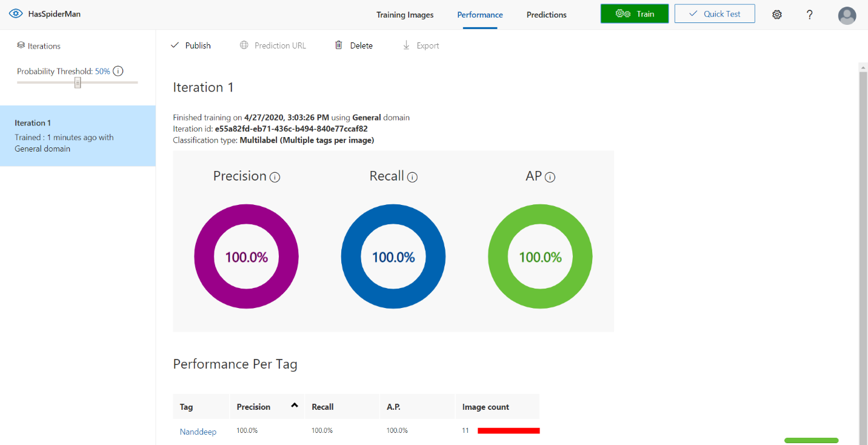The image size is (868, 445).
Task: Publish the current iteration
Action: 191,45
